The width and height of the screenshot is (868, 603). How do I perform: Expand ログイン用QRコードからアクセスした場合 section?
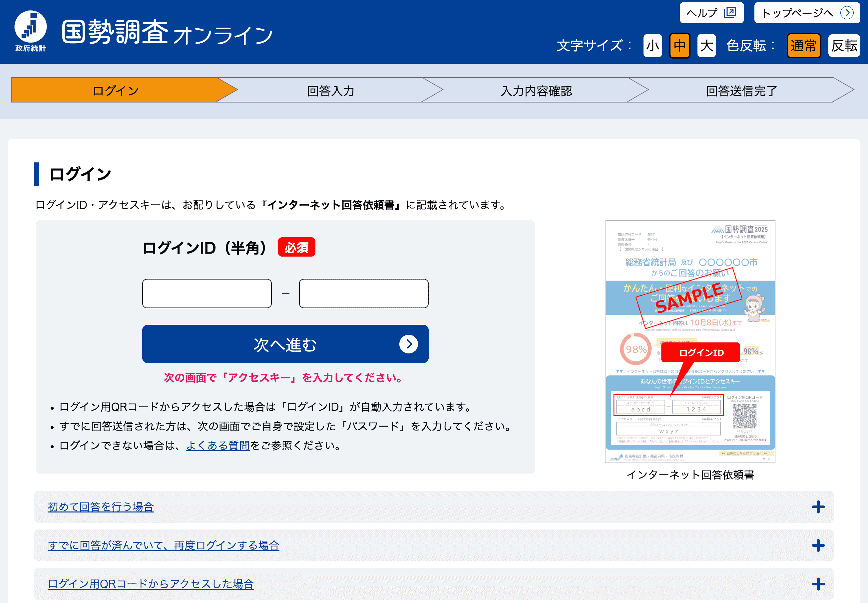[151, 584]
